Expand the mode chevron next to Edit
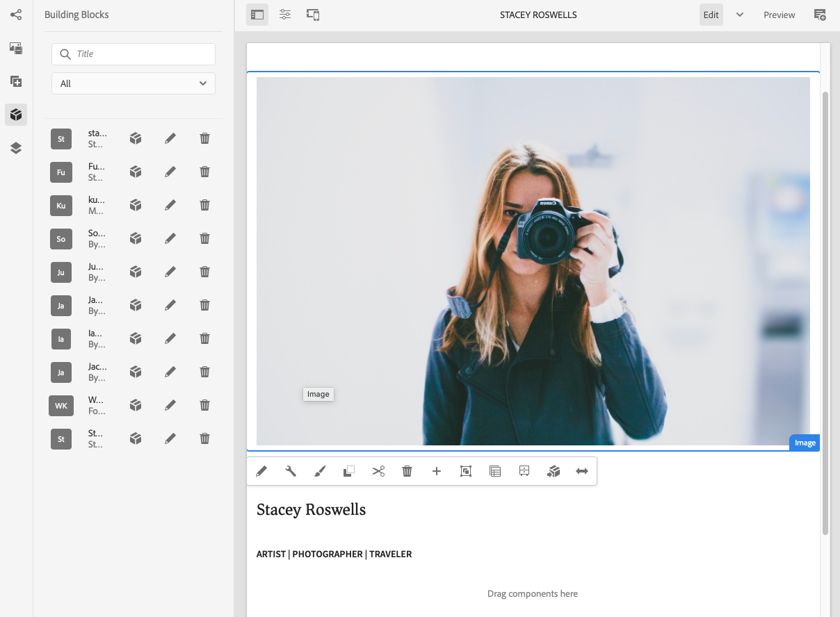Viewport: 840px width, 617px height. tap(740, 15)
